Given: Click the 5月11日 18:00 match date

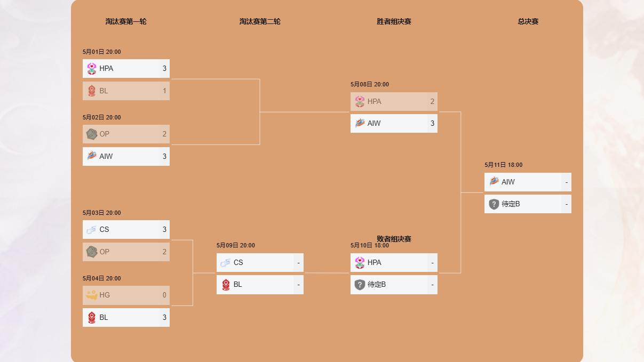Looking at the screenshot, I should [504, 165].
